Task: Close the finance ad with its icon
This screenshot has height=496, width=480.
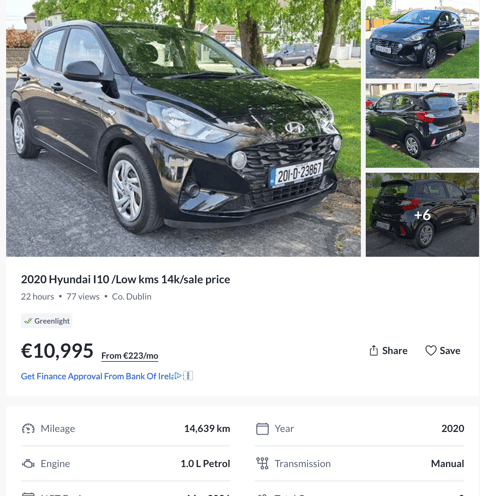Action: pos(188,376)
